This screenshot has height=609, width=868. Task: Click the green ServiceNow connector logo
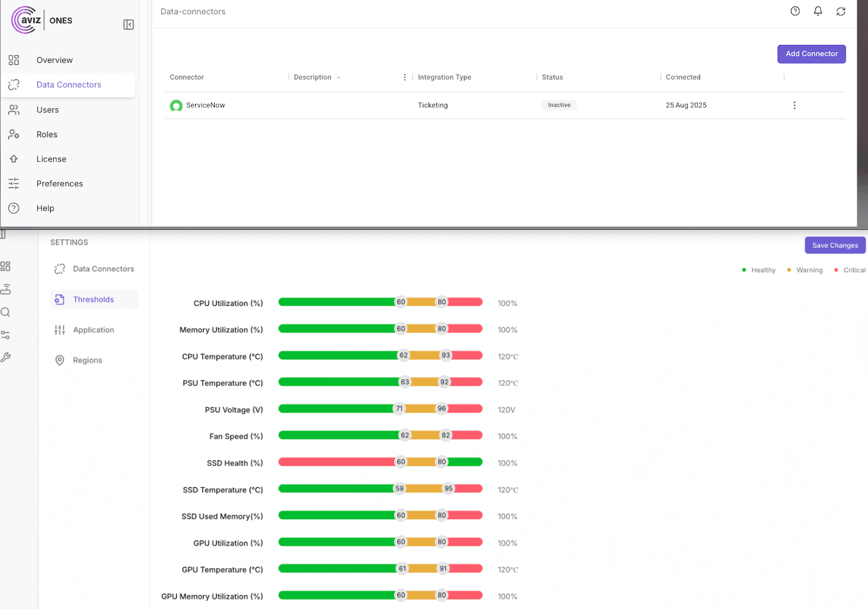pyautogui.click(x=176, y=106)
